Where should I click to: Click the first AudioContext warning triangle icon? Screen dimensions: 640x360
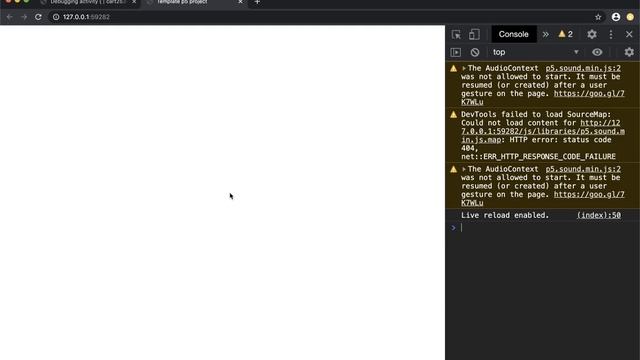coord(453,68)
